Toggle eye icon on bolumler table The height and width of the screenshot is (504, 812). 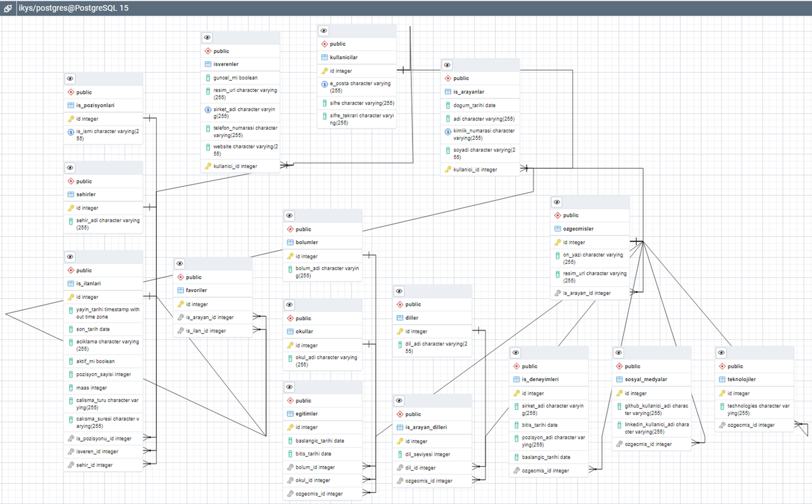point(289,216)
